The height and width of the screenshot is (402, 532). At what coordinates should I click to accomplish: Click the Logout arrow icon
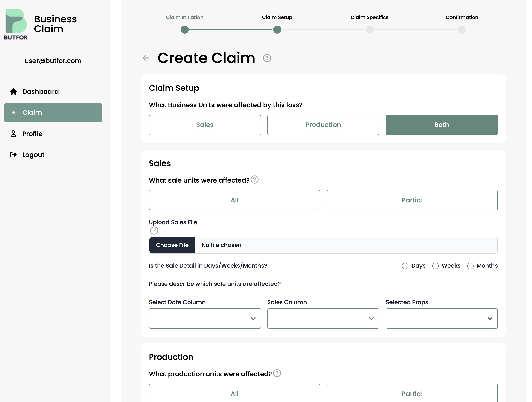pyautogui.click(x=13, y=155)
